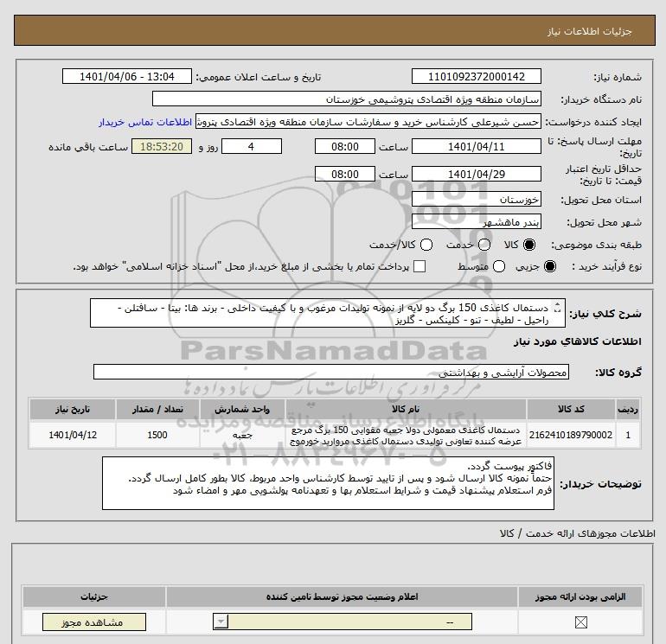Click the unit cell جعبه
The image size is (666, 644).
(x=242, y=435)
